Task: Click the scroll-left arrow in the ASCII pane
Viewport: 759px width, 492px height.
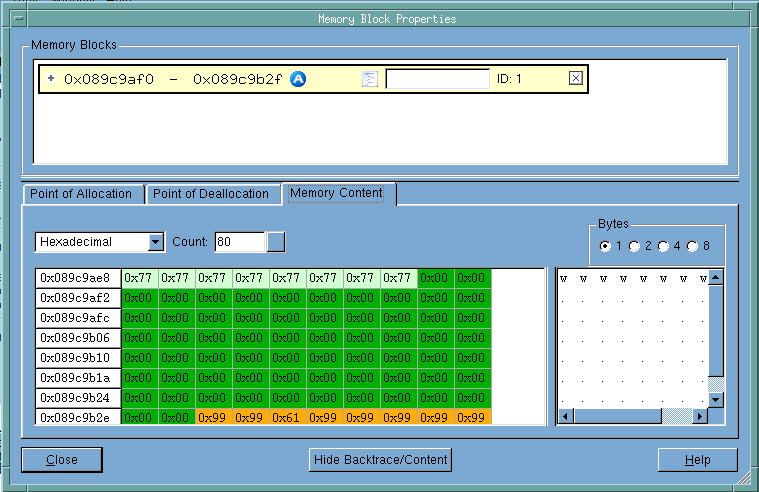Action: tap(565, 415)
